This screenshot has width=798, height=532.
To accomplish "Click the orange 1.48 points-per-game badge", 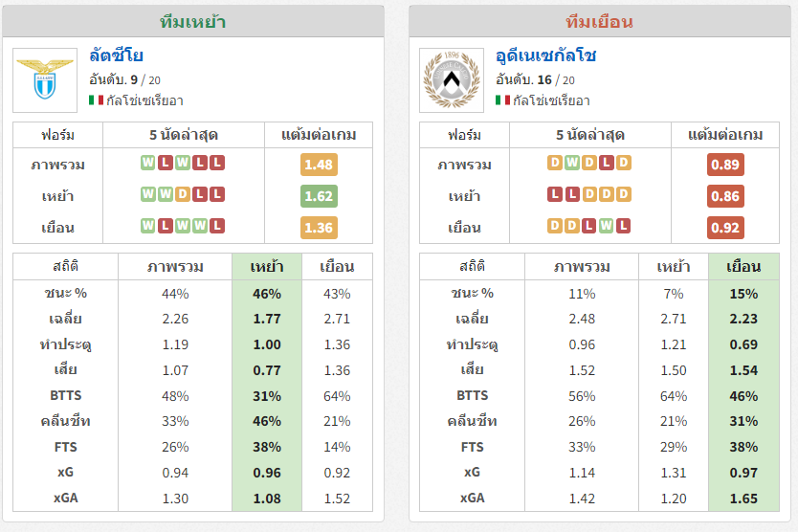I will (x=319, y=165).
